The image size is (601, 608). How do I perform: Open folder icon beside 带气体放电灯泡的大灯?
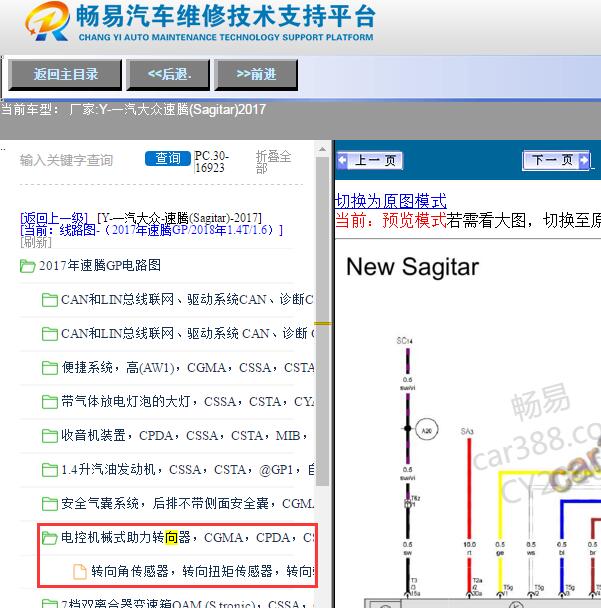click(50, 402)
